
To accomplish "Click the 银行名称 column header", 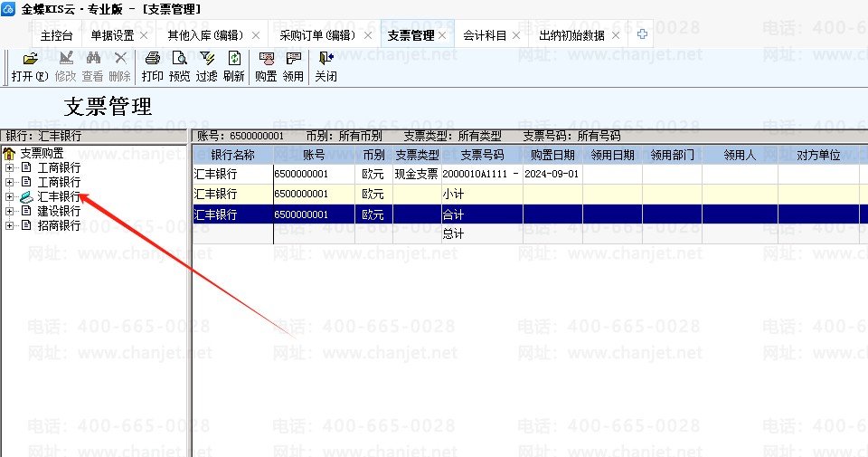I will click(232, 155).
